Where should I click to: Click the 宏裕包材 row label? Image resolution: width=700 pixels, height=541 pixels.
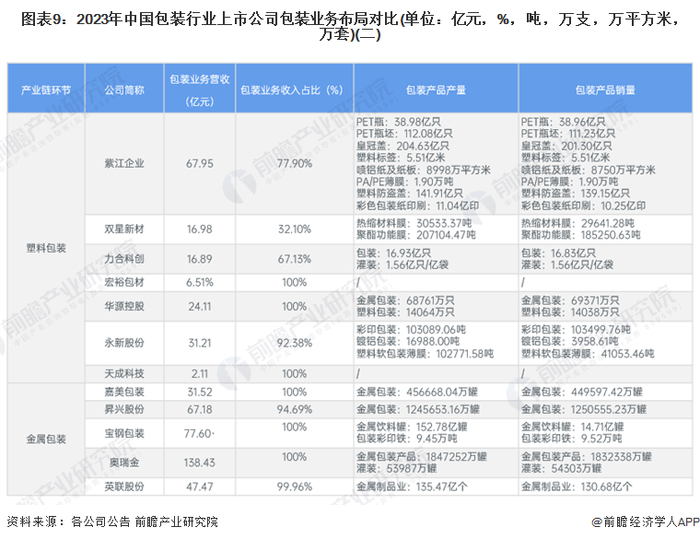(x=125, y=283)
